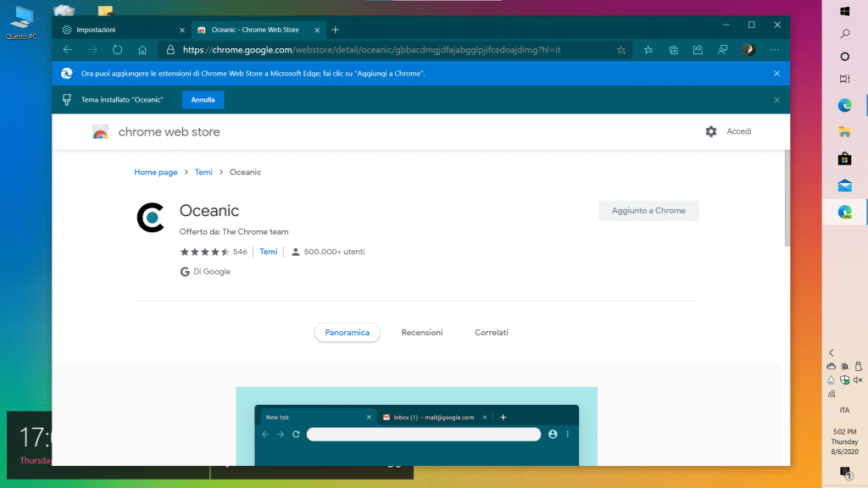Open the web store settings gear
868x488 pixels.
click(x=710, y=131)
